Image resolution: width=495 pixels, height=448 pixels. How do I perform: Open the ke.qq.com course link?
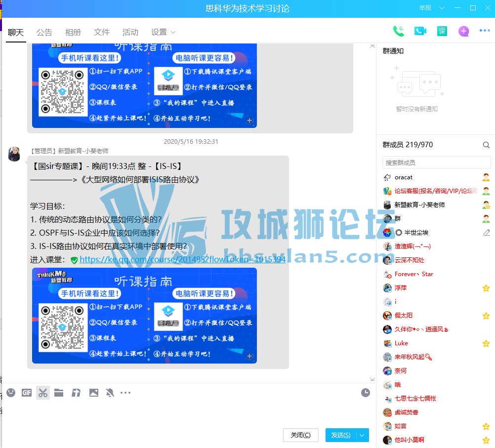(182, 259)
